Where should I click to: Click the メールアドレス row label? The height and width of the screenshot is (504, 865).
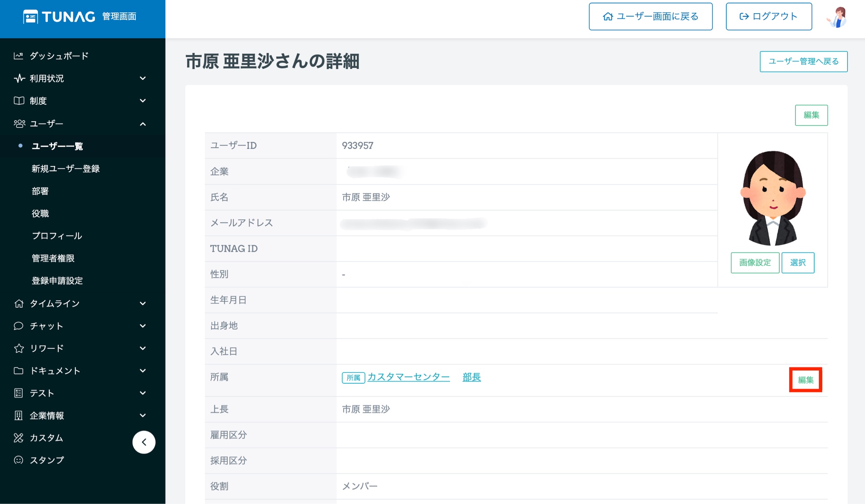coord(241,223)
